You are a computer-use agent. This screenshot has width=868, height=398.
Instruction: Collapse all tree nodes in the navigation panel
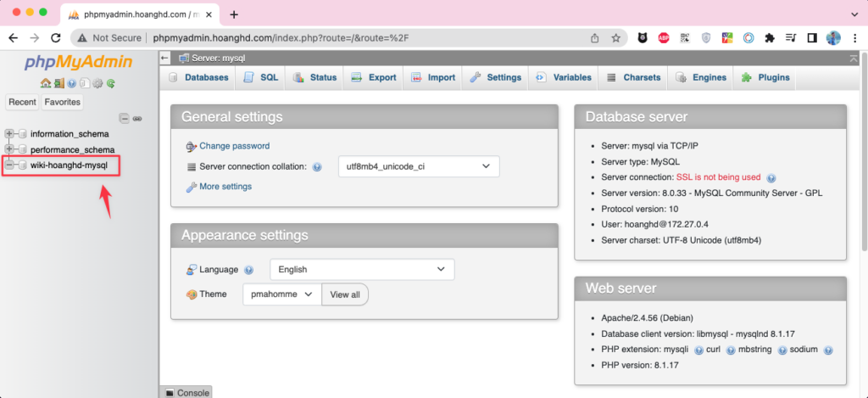[124, 119]
